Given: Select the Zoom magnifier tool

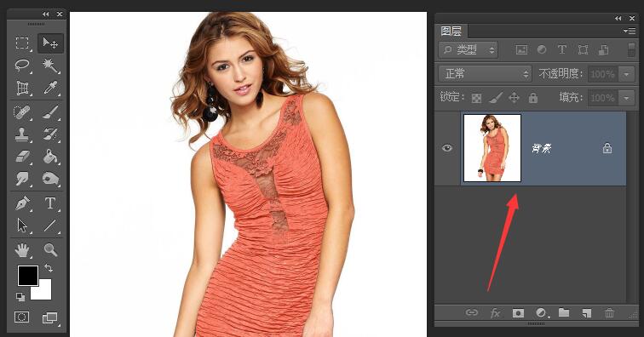Looking at the screenshot, I should 50,249.
